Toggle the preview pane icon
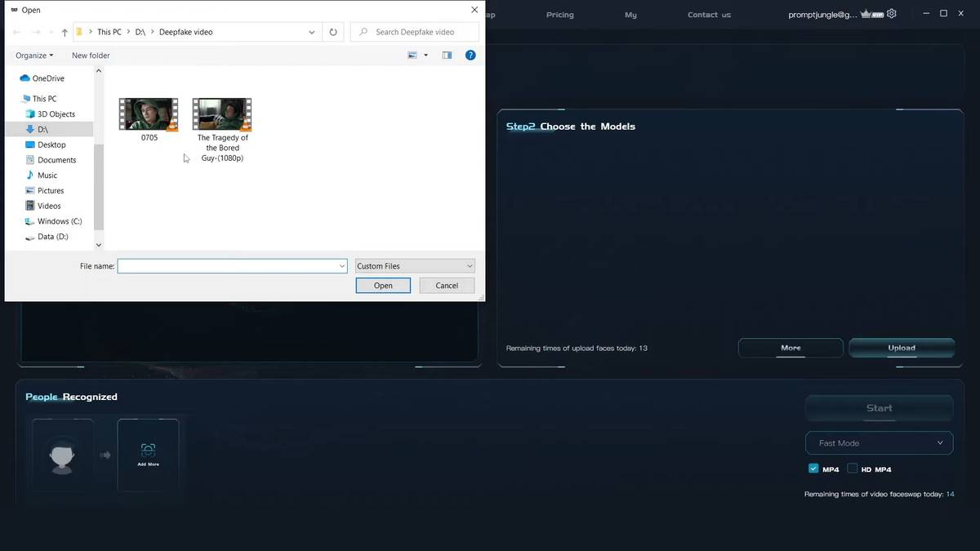 [x=447, y=56]
